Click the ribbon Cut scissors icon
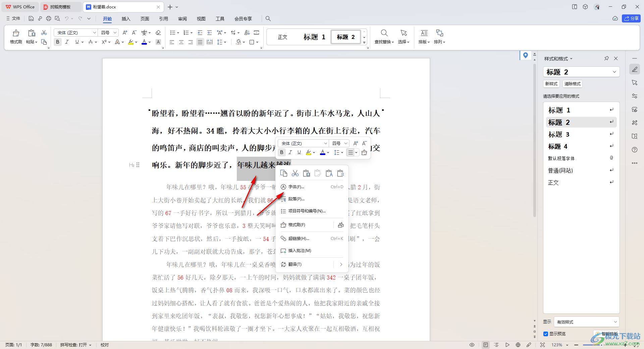Image resolution: width=644 pixels, height=349 pixels. pos(44,33)
